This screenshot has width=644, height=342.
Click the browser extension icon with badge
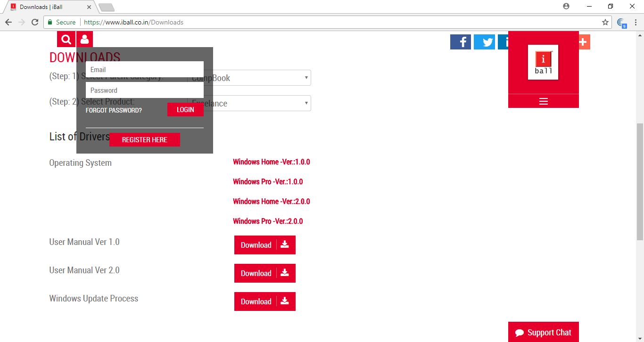[x=622, y=23]
